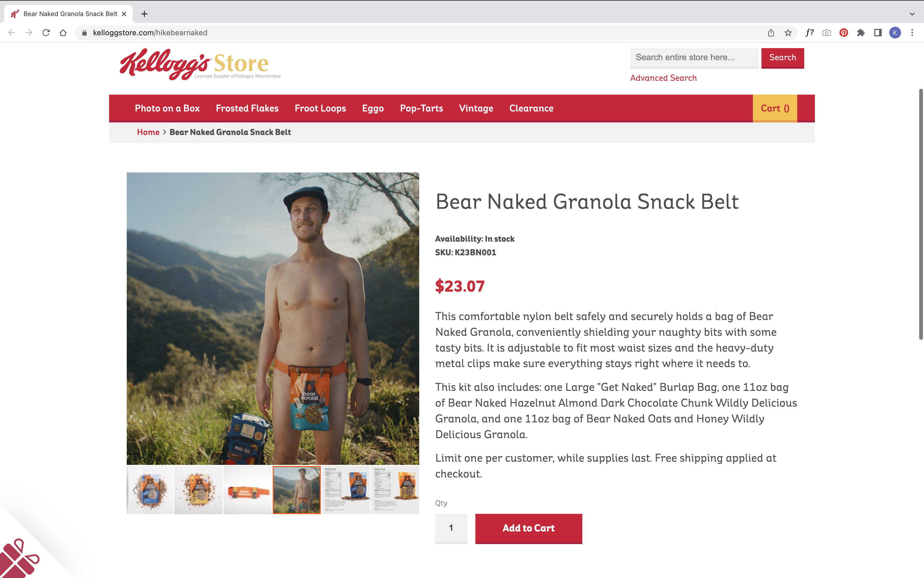Open the Frosted Flakes menu item
Viewport: 924px width, 578px height.
(247, 108)
